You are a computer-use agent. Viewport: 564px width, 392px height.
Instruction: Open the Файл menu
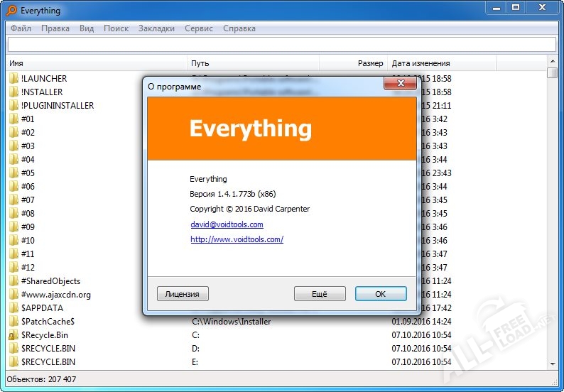21,28
